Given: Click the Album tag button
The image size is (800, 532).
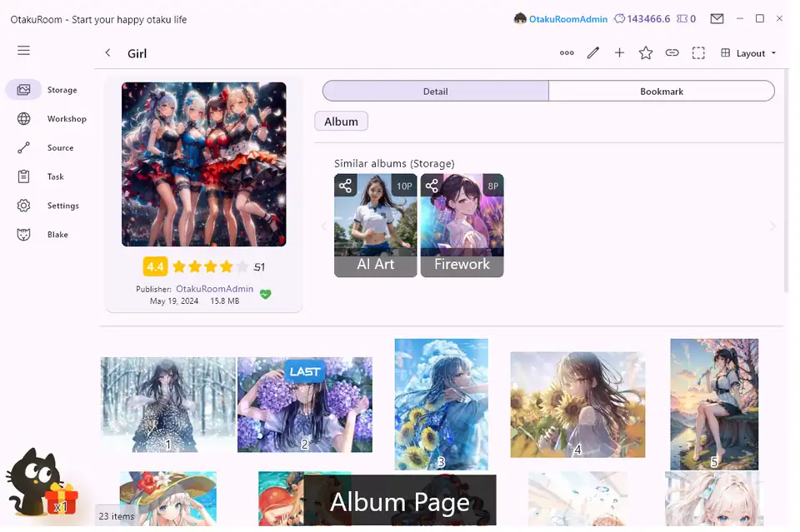Looking at the screenshot, I should pyautogui.click(x=341, y=122).
